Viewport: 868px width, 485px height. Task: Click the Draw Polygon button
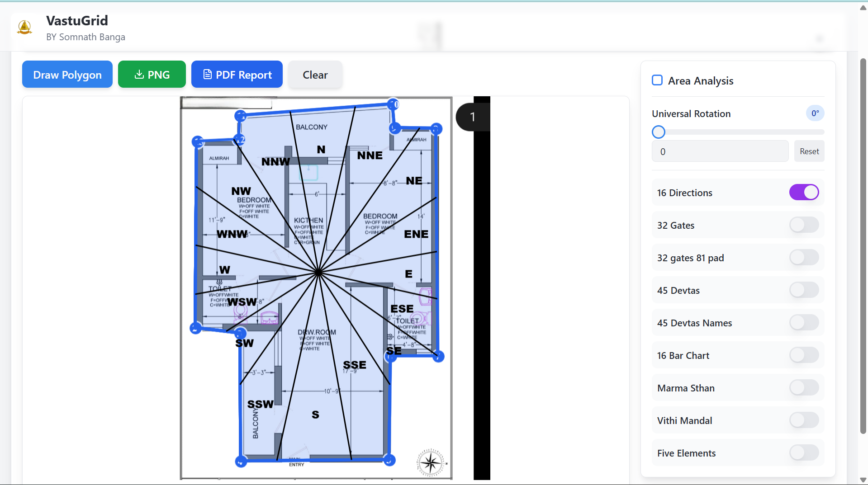pyautogui.click(x=67, y=74)
